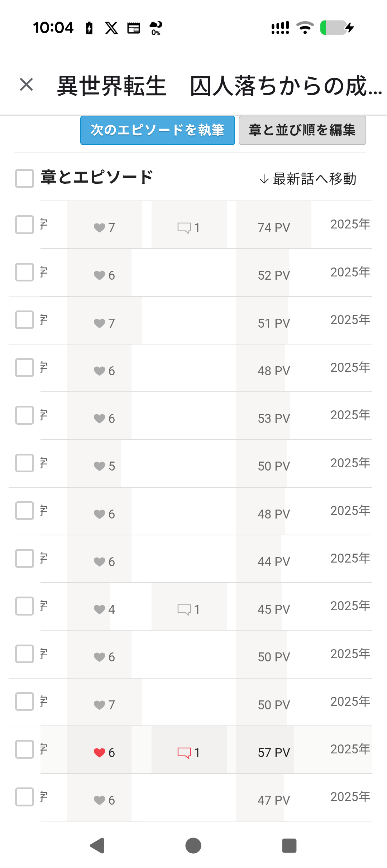The image size is (387, 868).
Task: Jump down via 最新話へ移動
Action: [x=307, y=179]
